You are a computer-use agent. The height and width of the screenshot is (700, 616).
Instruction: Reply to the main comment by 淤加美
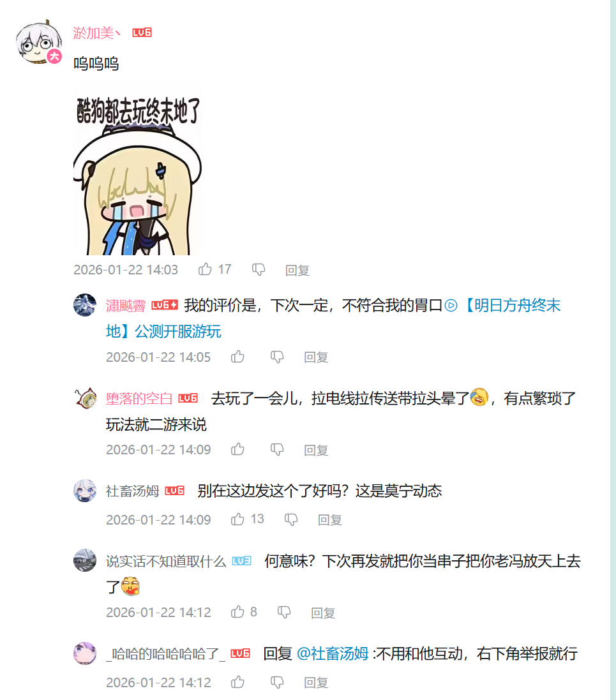297,270
